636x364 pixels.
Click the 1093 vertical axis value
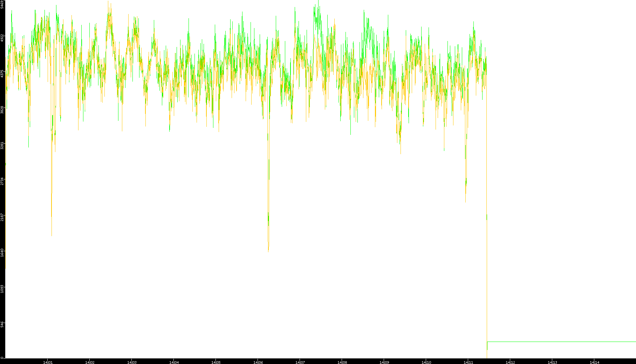(x=2, y=289)
